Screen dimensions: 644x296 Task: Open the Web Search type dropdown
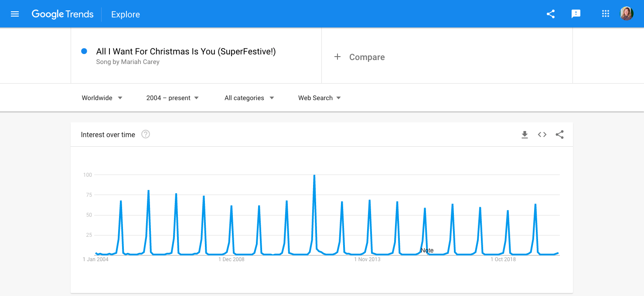(320, 98)
